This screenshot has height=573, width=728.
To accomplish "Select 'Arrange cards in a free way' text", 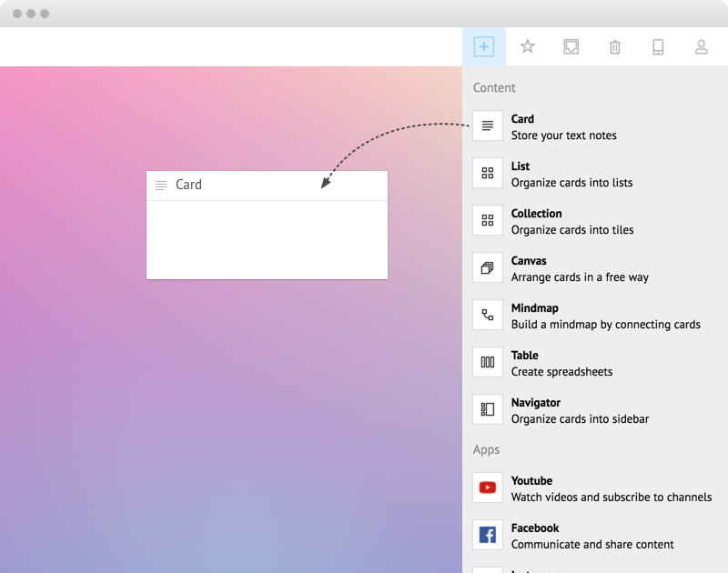I will (x=580, y=277).
